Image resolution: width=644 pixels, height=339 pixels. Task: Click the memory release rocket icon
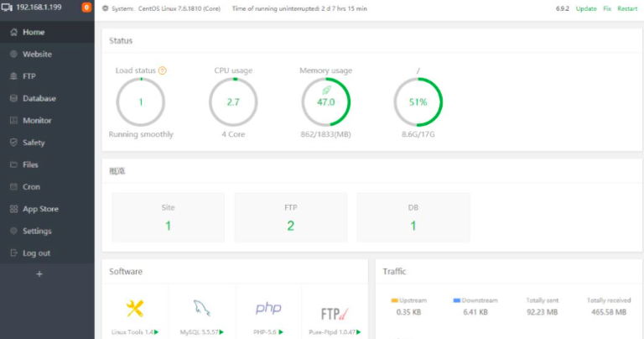(x=326, y=89)
